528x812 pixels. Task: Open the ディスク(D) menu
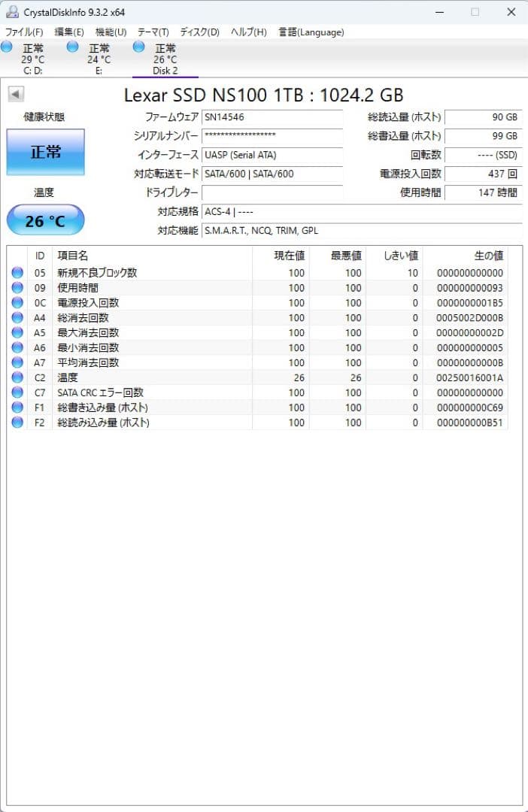(199, 32)
